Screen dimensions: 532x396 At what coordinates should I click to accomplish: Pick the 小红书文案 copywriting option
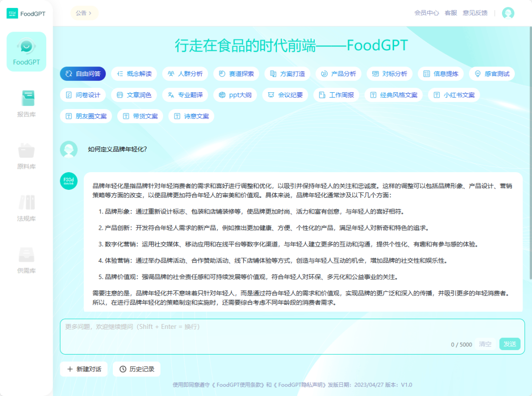(x=454, y=95)
